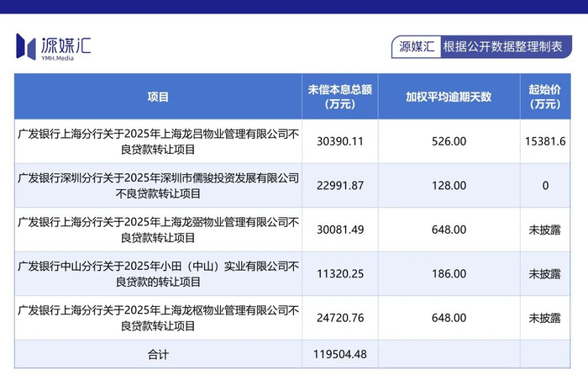Click the 起始价 column header

coord(550,97)
